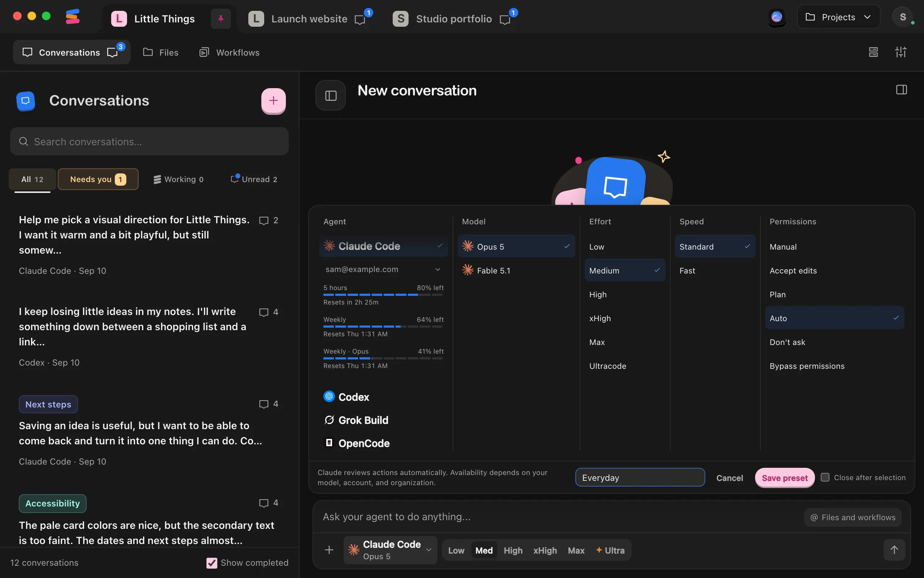This screenshot has width=924, height=578.
Task: Choose the Fable 5.1 model
Action: pyautogui.click(x=516, y=271)
